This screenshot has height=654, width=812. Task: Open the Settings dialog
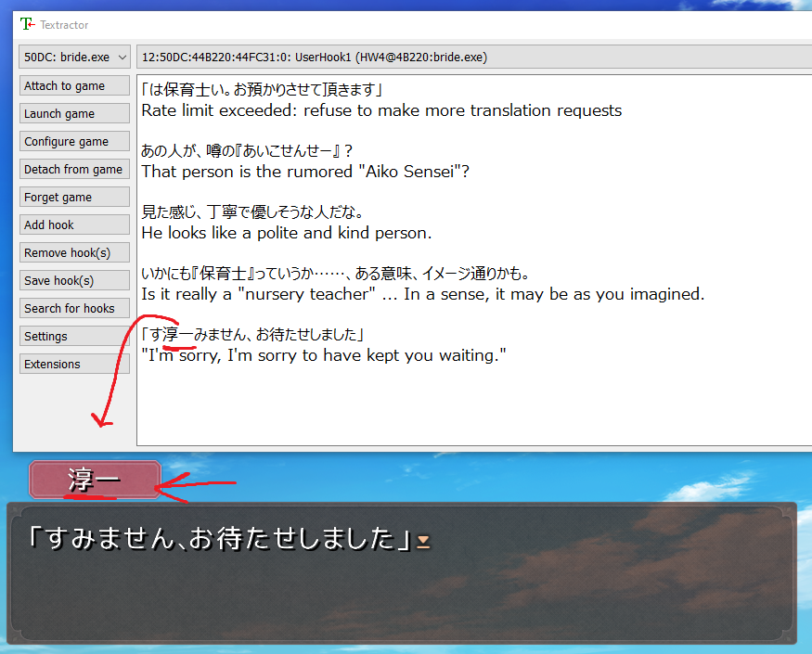coord(74,336)
